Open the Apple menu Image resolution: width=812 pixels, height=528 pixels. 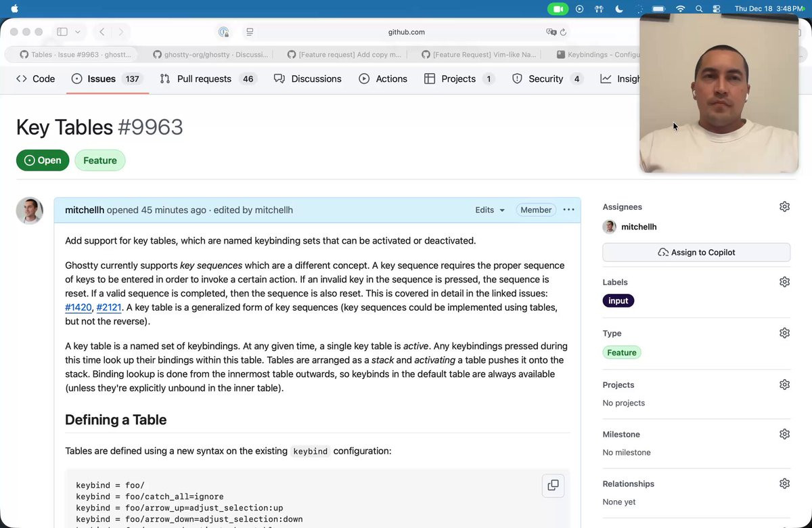(x=15, y=8)
